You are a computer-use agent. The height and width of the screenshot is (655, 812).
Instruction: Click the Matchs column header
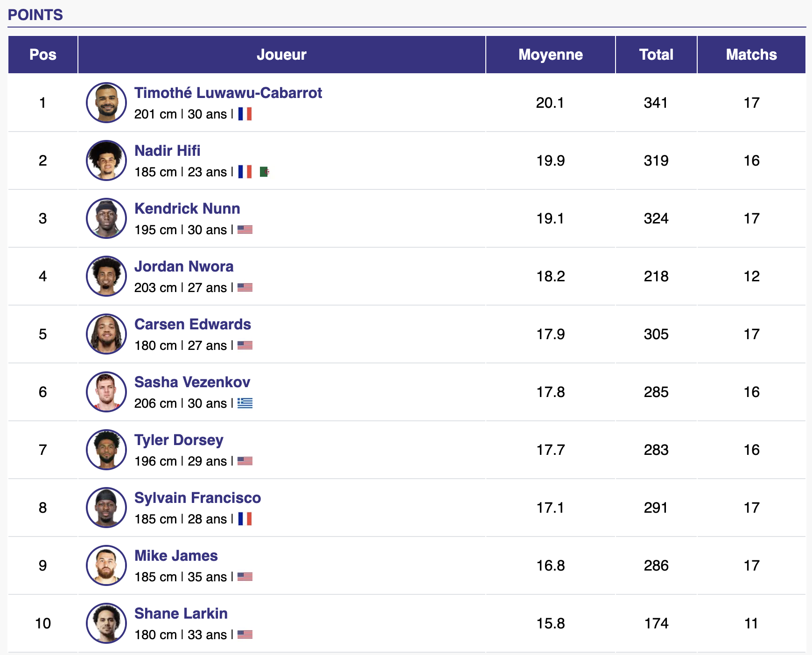coord(751,55)
